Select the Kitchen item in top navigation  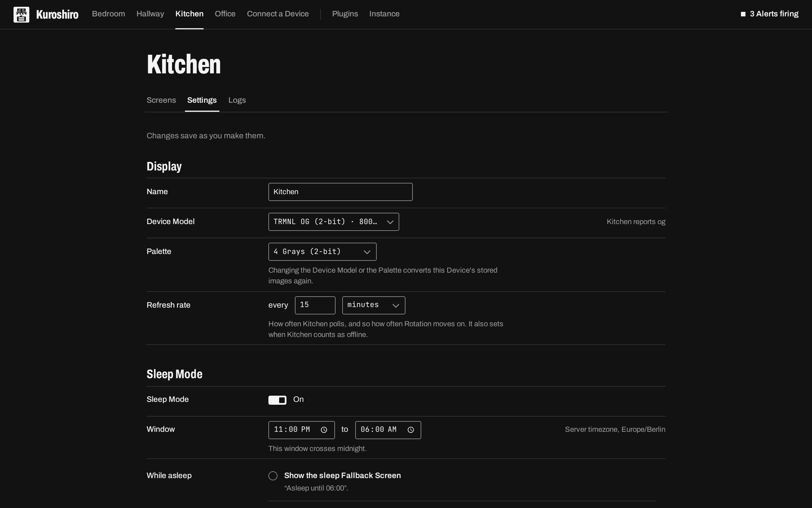(189, 14)
